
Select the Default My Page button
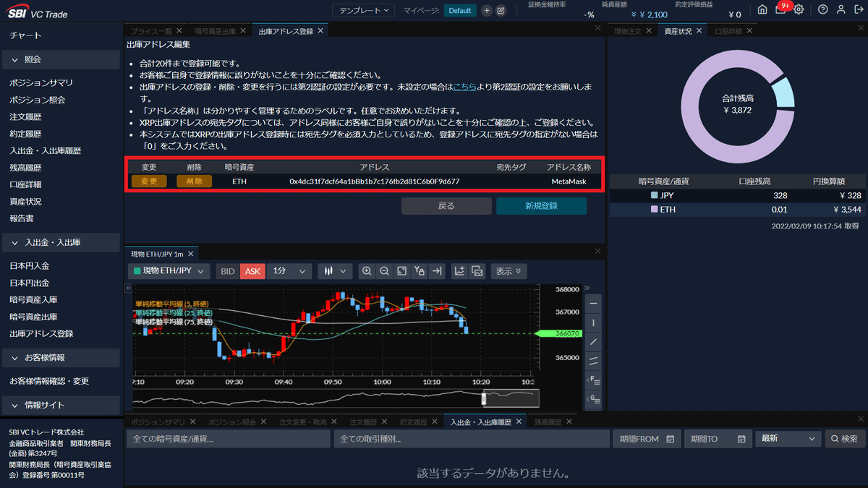459,10
